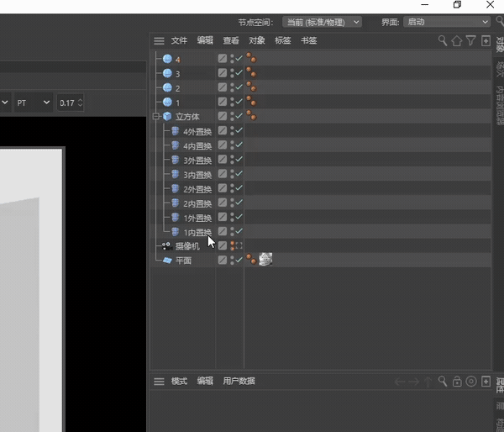
Task: Click the Attribute Manager search icon
Action: click(x=443, y=382)
